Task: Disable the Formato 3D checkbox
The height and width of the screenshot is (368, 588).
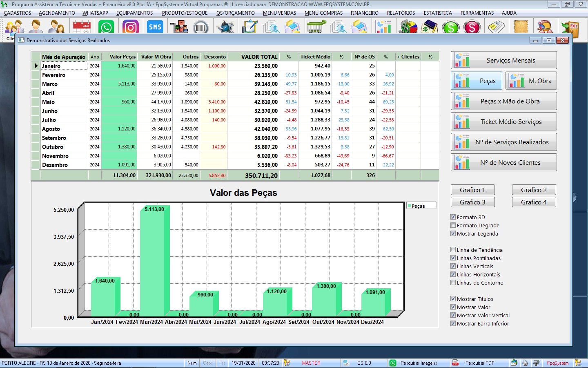Action: click(x=453, y=217)
